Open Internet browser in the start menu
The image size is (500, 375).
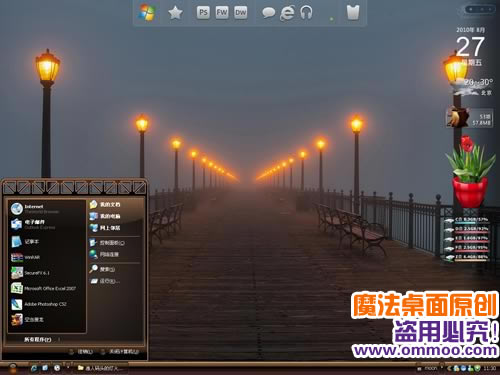coord(47,209)
